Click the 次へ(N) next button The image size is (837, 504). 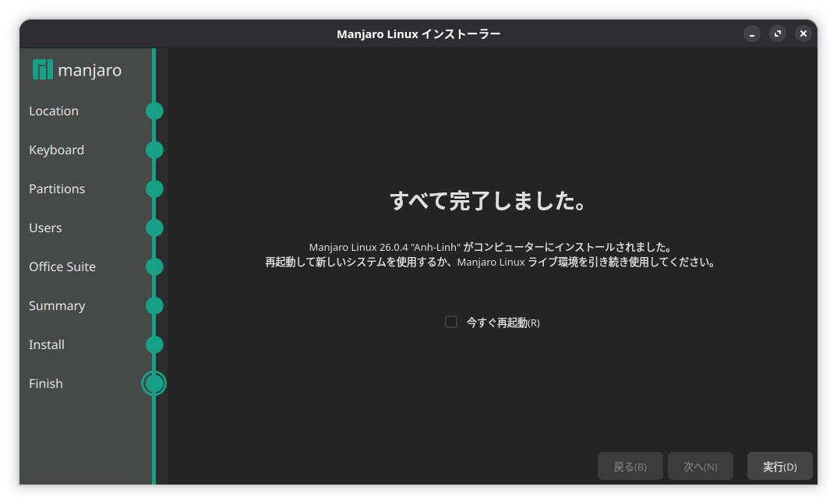pos(701,466)
